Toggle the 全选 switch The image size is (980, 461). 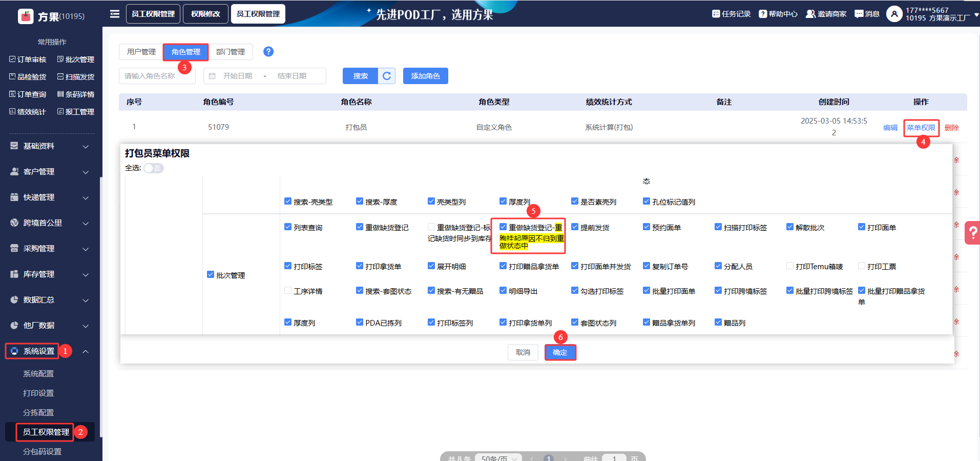click(x=154, y=168)
